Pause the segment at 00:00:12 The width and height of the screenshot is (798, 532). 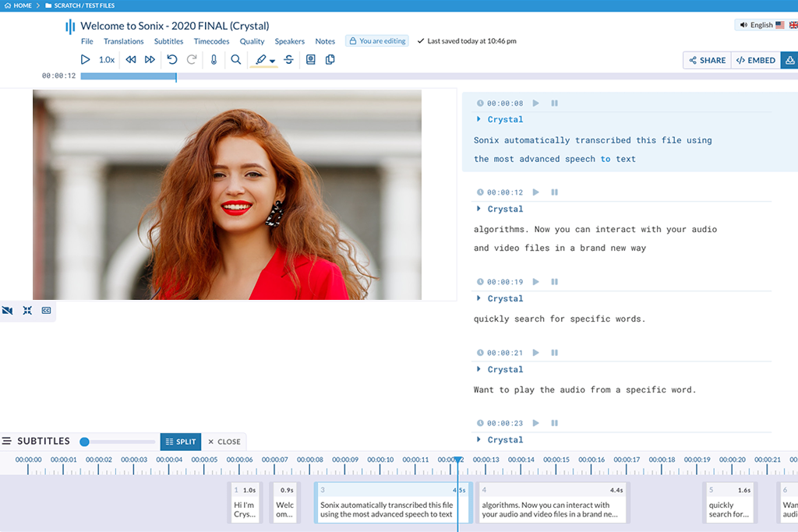pos(554,192)
